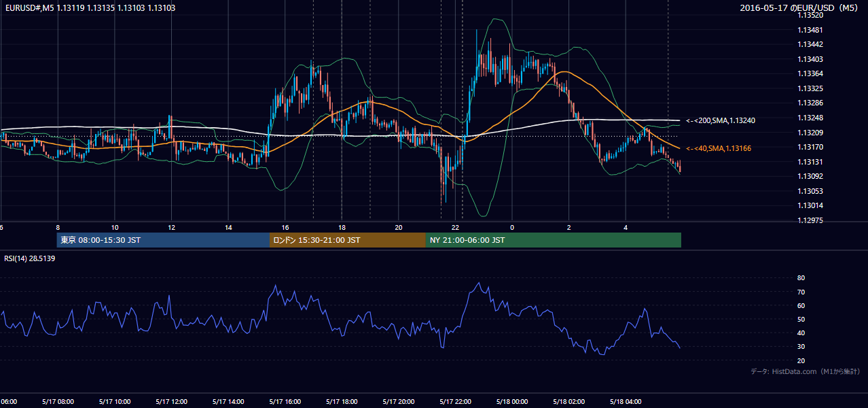Click the 5/18 04:00 date label at bottom
The width and height of the screenshot is (868, 408).
tap(626, 402)
